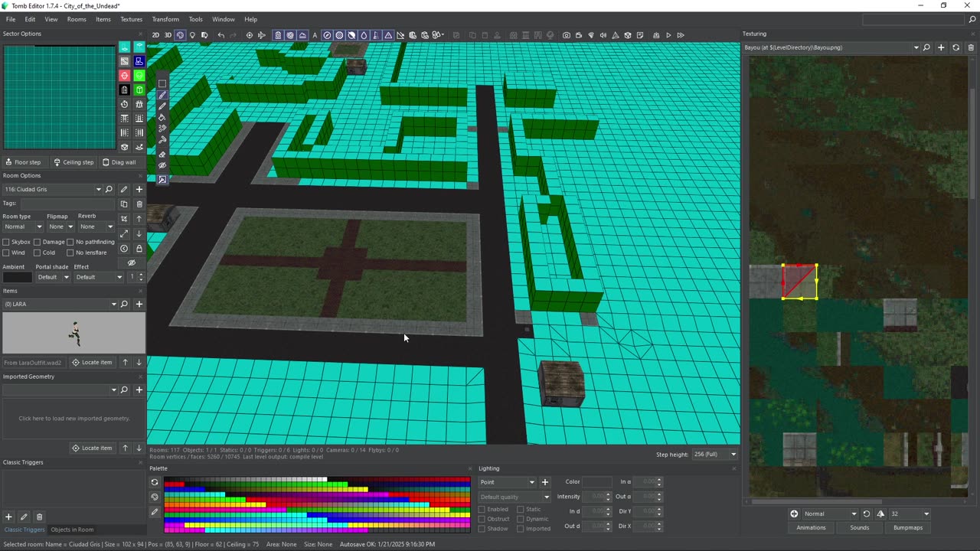The height and width of the screenshot is (551, 980).
Task: Click the build and play fast-forward icon
Action: click(681, 35)
